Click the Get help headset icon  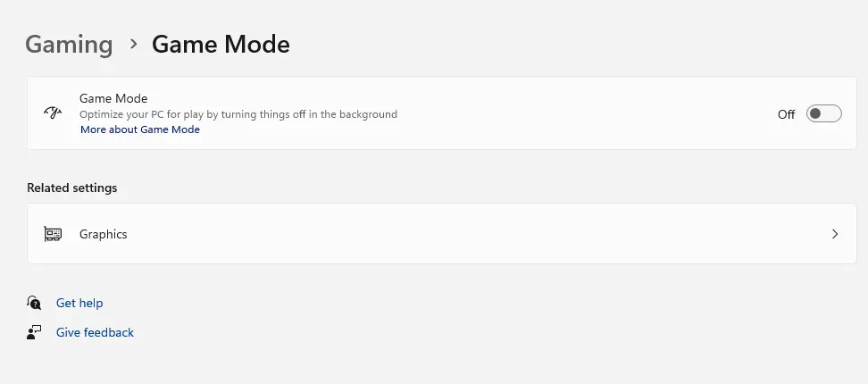pos(35,303)
